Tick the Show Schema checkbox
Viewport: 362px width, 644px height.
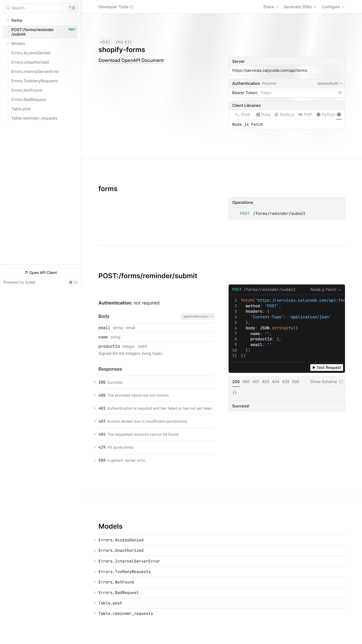[341, 382]
